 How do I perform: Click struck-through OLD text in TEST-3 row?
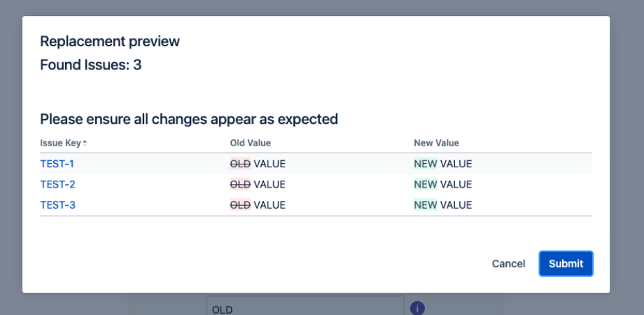(240, 205)
